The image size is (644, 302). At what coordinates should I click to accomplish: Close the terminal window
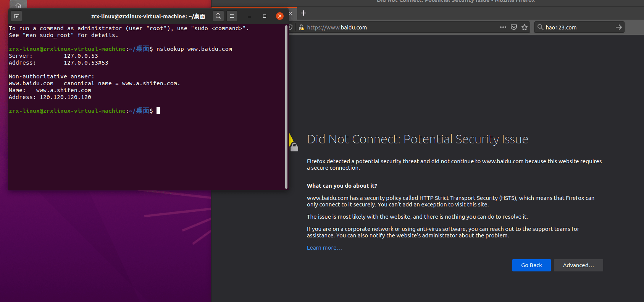280,16
